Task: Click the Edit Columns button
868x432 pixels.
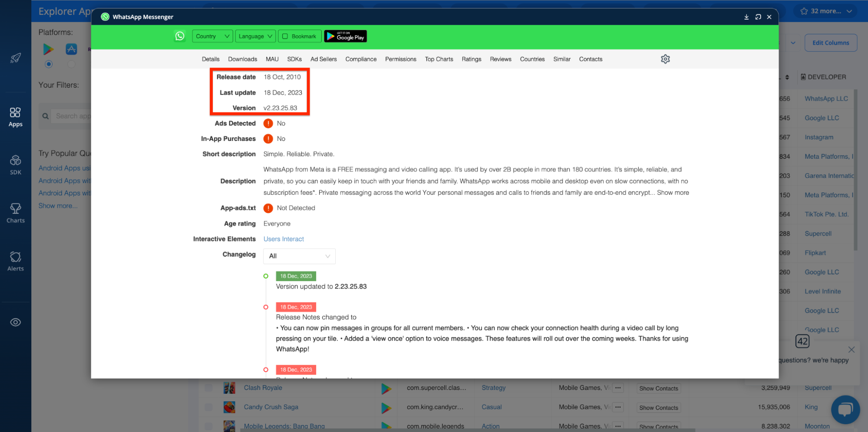Action: [831, 43]
